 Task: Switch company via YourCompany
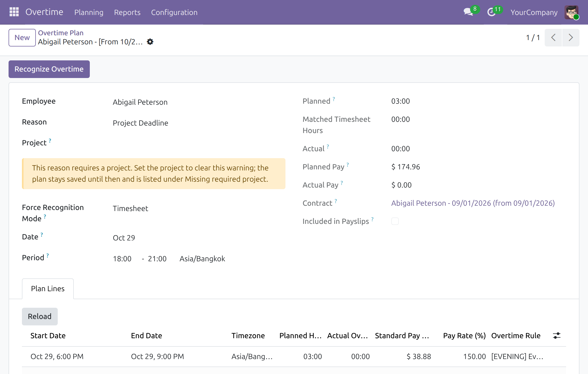(x=534, y=12)
